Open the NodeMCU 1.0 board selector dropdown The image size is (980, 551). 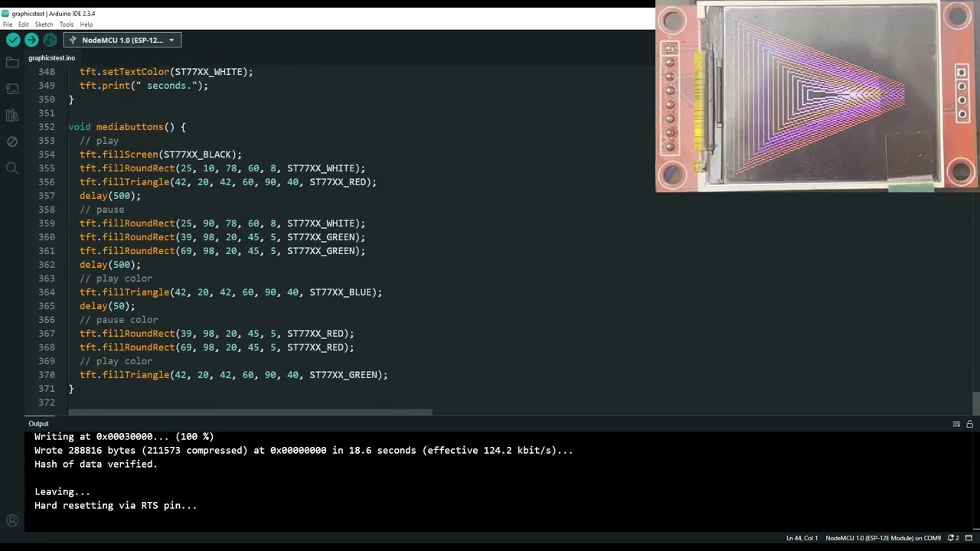pyautogui.click(x=122, y=40)
